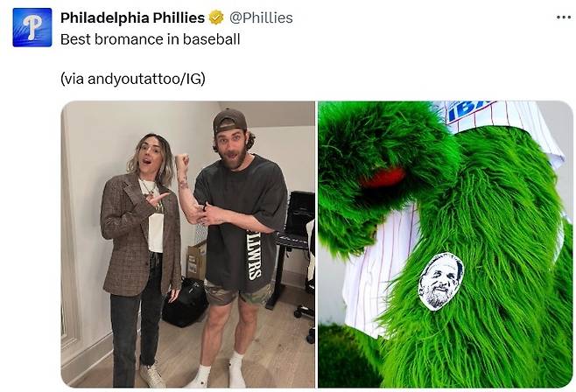The image size is (576, 392).
Task: Click the black bag on the floor
Action: [186, 303]
